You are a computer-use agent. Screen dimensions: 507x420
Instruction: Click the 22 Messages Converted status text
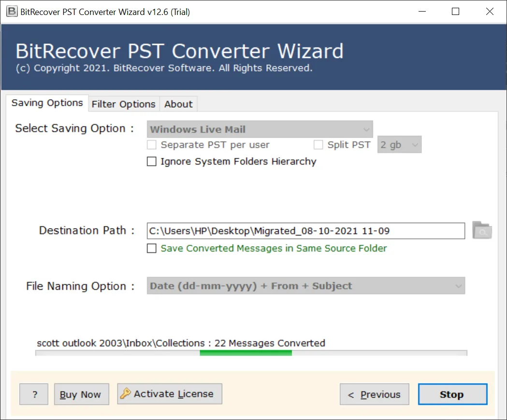tap(270, 343)
